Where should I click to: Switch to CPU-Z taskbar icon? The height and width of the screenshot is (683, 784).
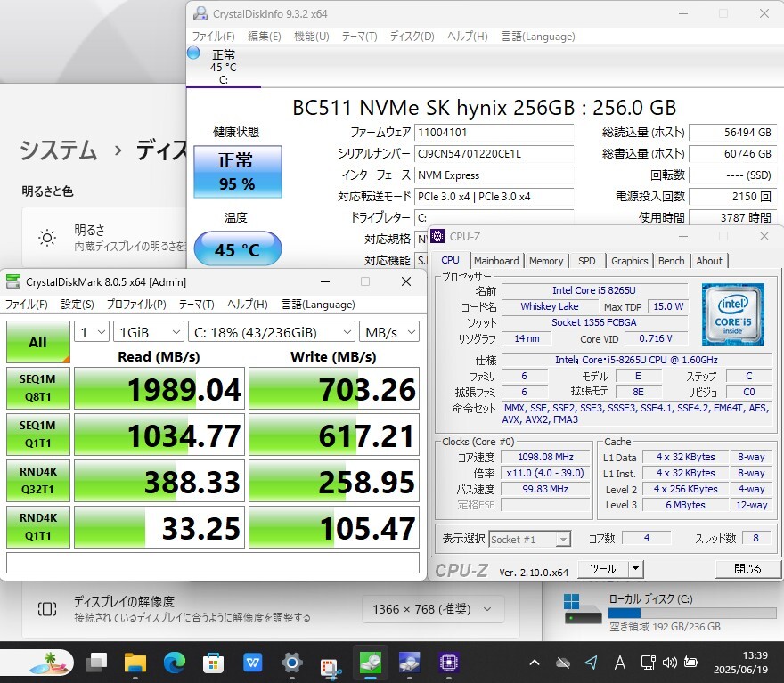point(448,663)
